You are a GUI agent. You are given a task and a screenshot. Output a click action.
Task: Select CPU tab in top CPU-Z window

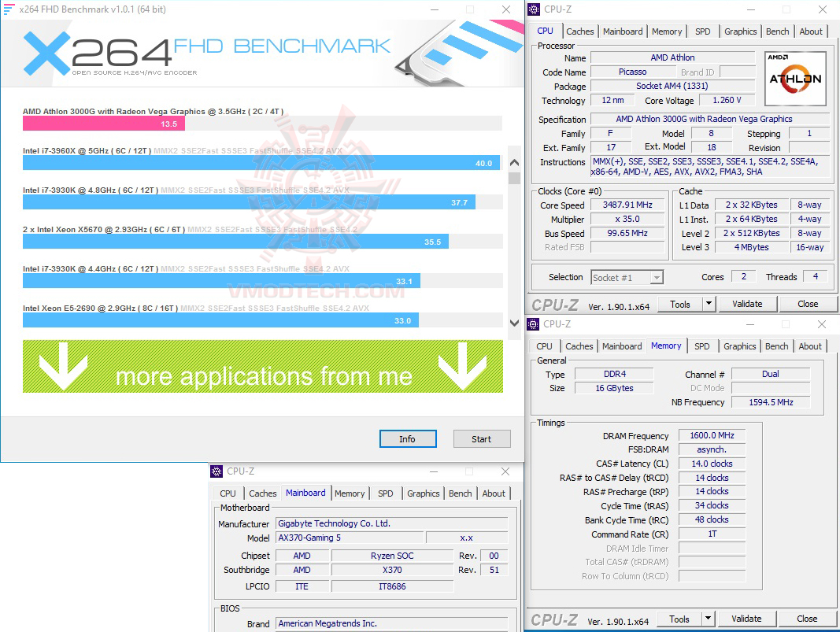[x=546, y=31]
